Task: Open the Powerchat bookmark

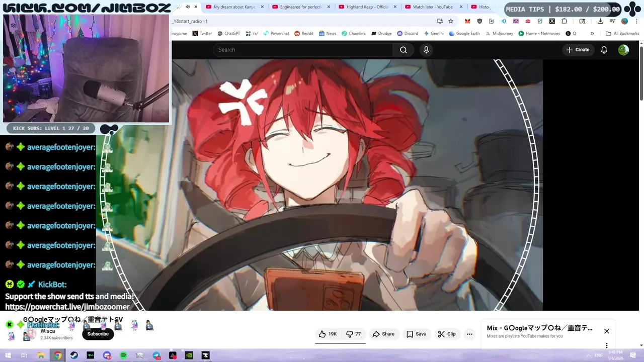Action: point(276,34)
